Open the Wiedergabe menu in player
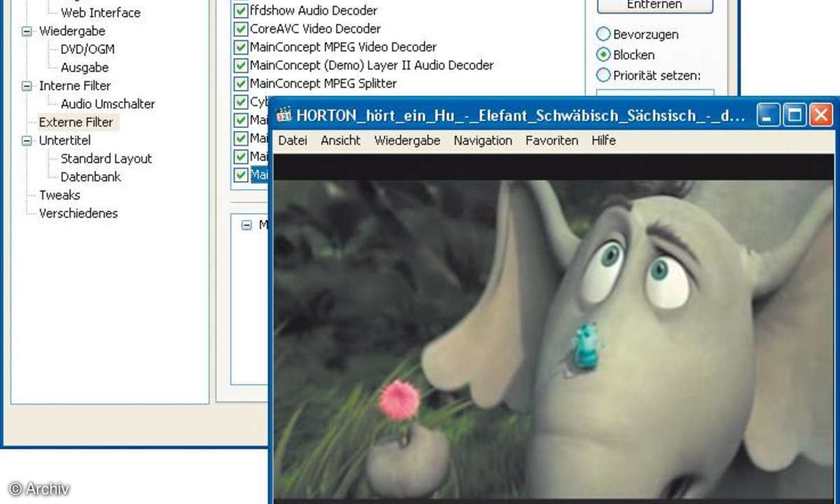 407,141
